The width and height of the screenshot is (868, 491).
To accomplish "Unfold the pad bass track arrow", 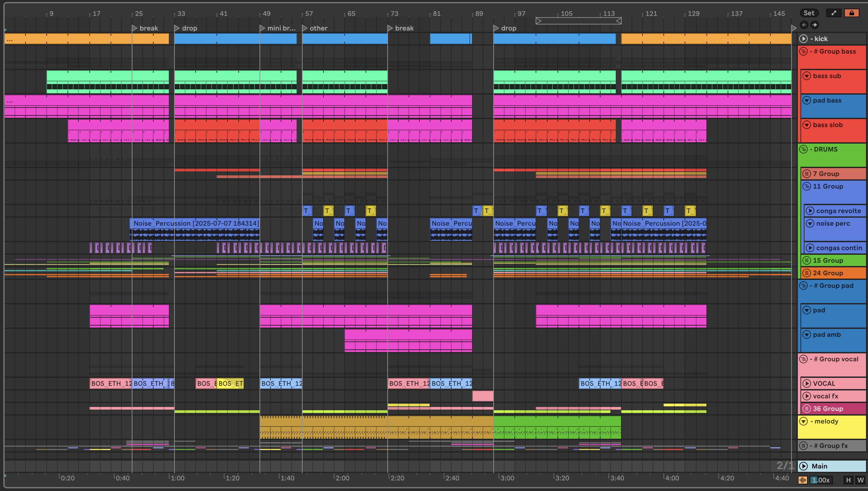I will click(807, 100).
